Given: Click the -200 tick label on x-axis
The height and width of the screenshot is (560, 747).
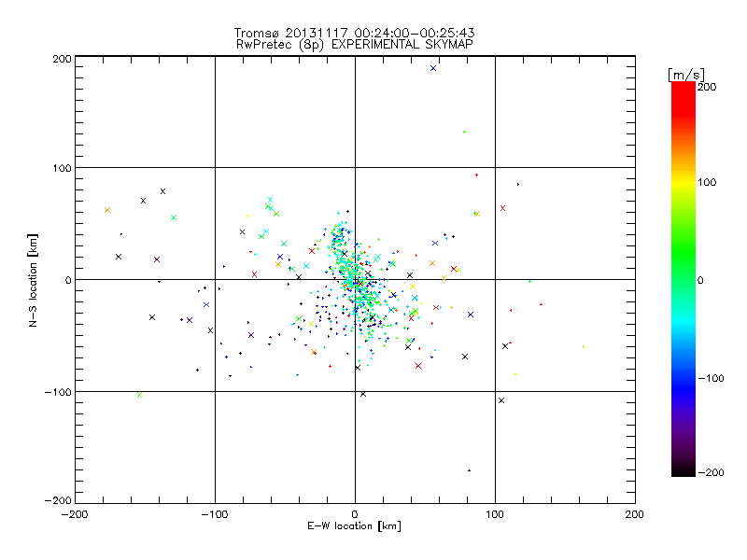Looking at the screenshot, I should [75, 514].
